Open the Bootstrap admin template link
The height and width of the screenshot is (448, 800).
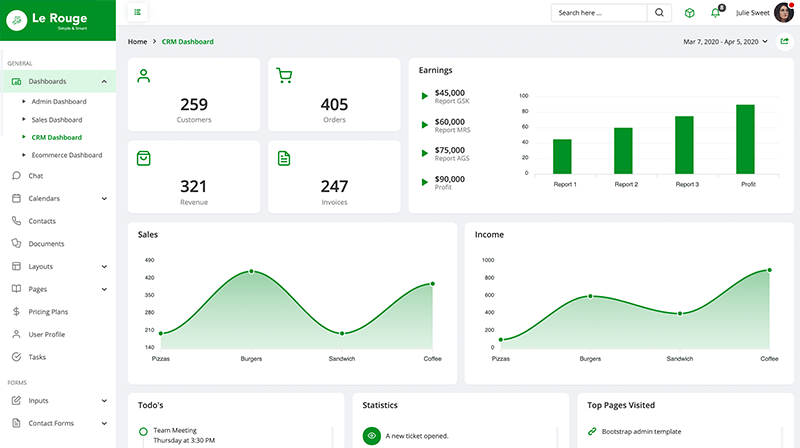point(641,431)
